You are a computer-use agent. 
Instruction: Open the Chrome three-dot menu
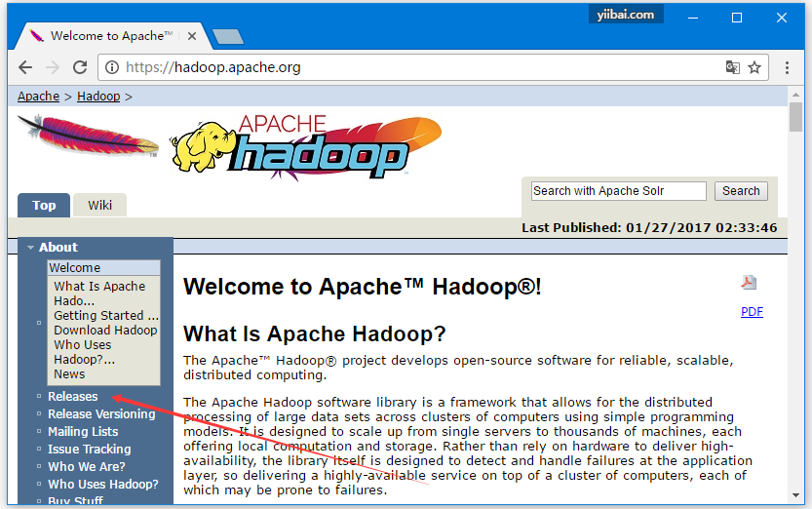(x=787, y=67)
